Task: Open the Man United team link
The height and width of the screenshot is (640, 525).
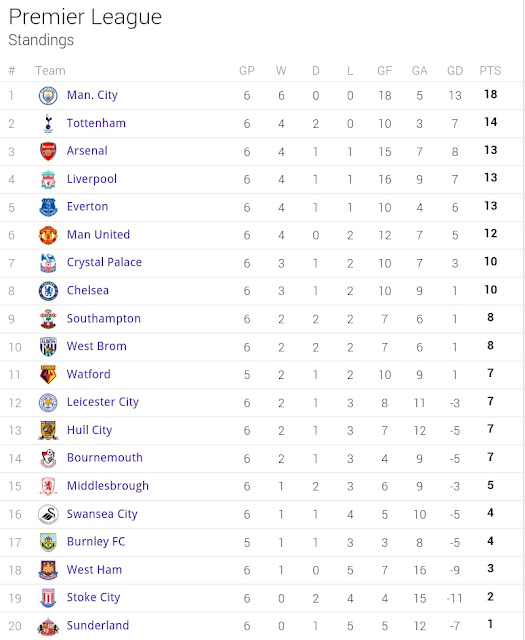Action: 98,235
